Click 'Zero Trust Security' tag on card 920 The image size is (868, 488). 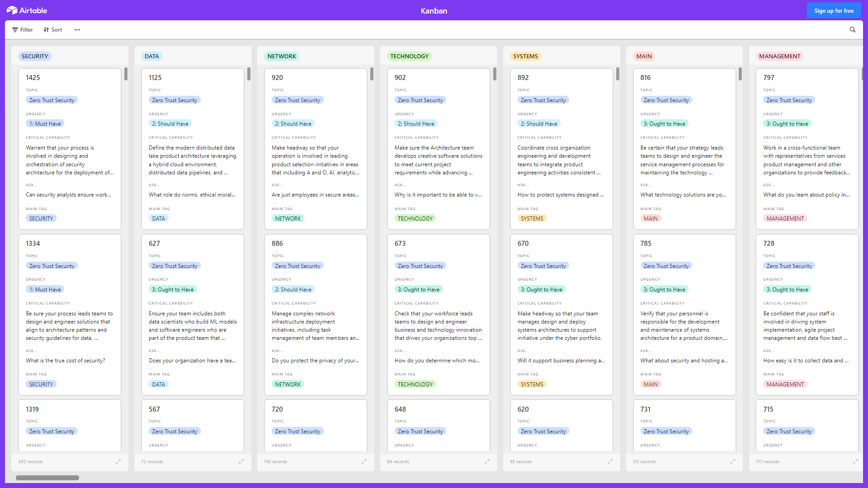coord(297,100)
